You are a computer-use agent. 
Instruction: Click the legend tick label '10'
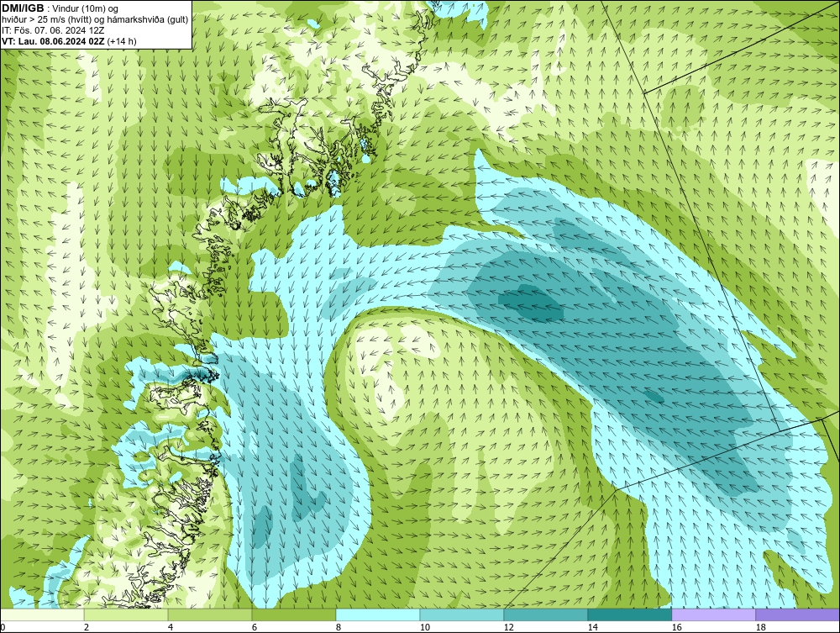[425, 627]
